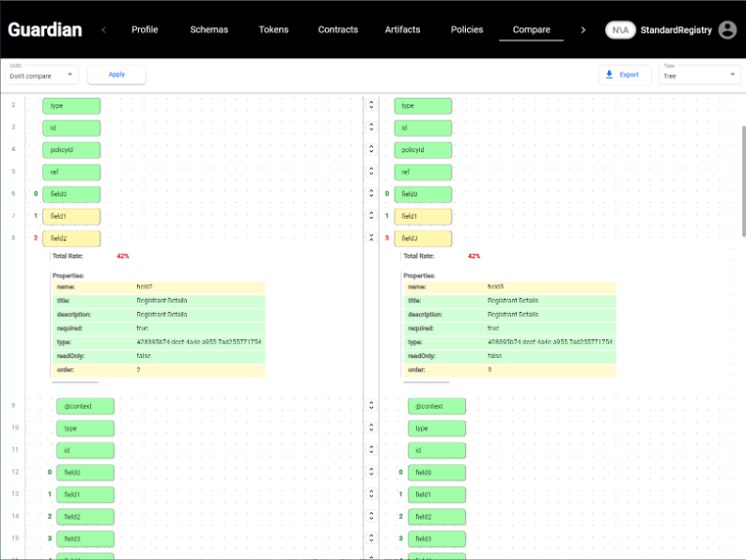Click the Export button
The width and height of the screenshot is (746, 560).
click(625, 74)
